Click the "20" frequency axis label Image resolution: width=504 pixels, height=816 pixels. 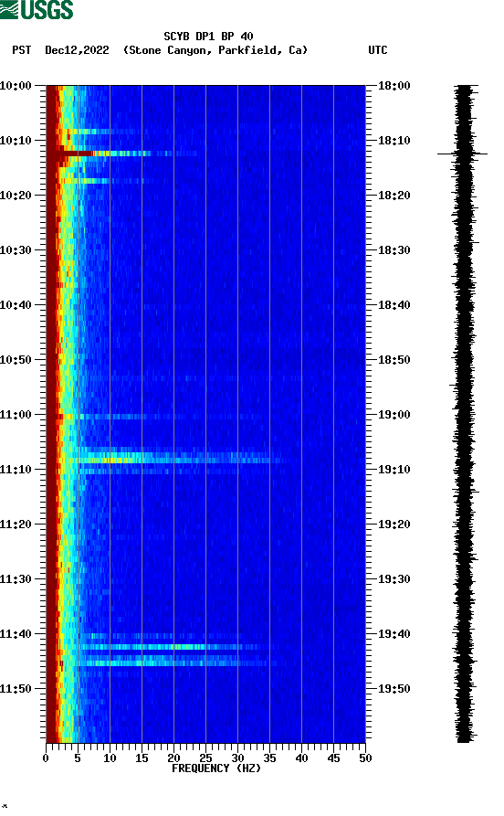pyautogui.click(x=173, y=758)
